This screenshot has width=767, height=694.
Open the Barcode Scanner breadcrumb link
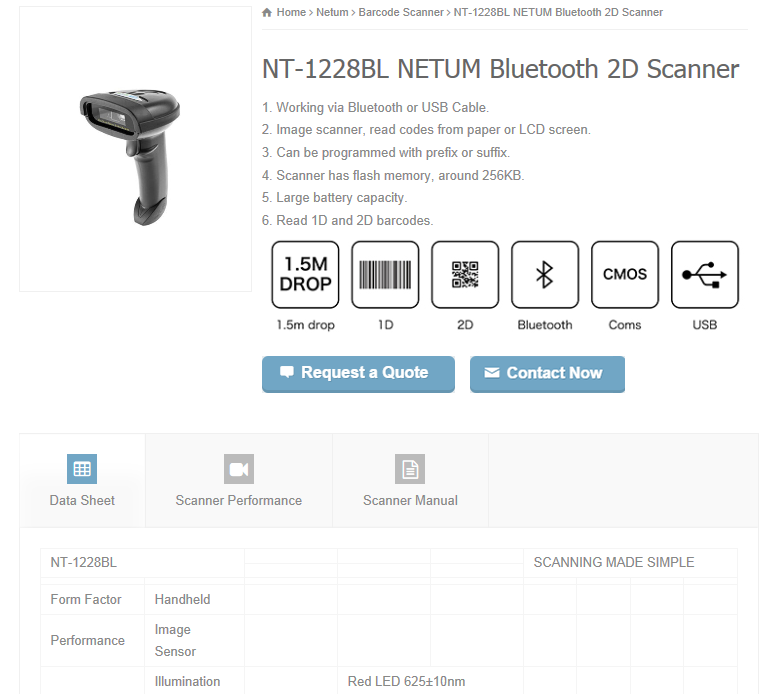401,12
